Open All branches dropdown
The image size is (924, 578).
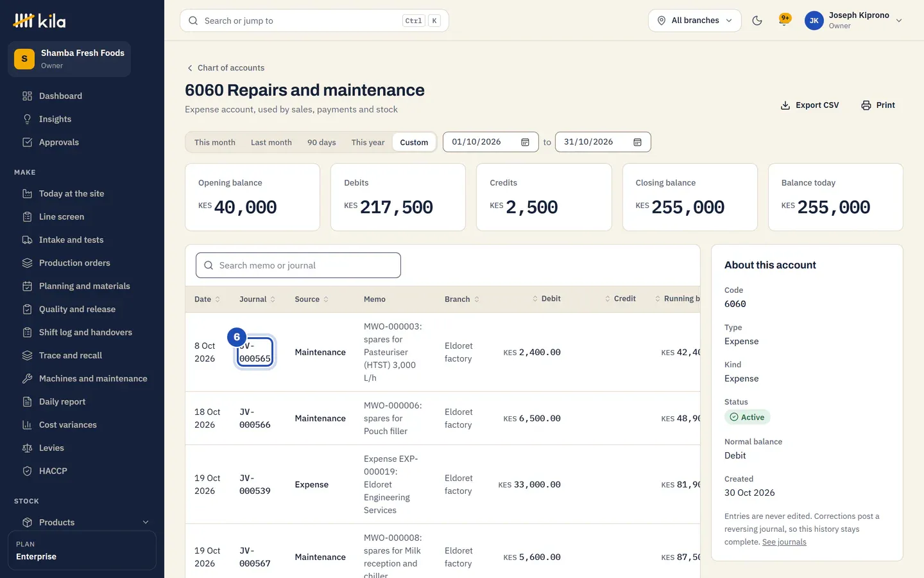click(695, 21)
